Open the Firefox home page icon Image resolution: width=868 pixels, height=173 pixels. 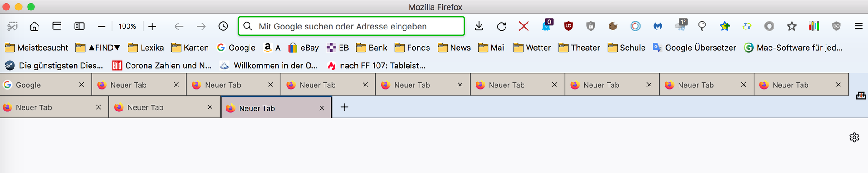click(x=34, y=26)
